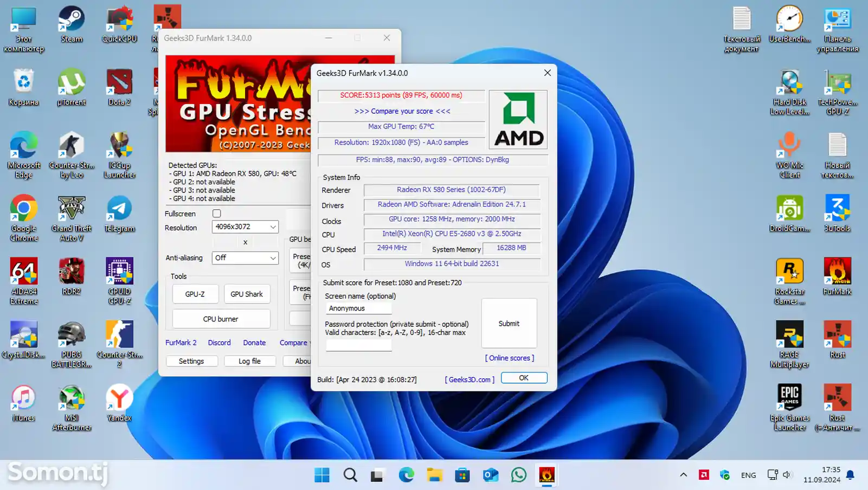
Task: Visit the Geeks3D.com link
Action: tap(470, 379)
